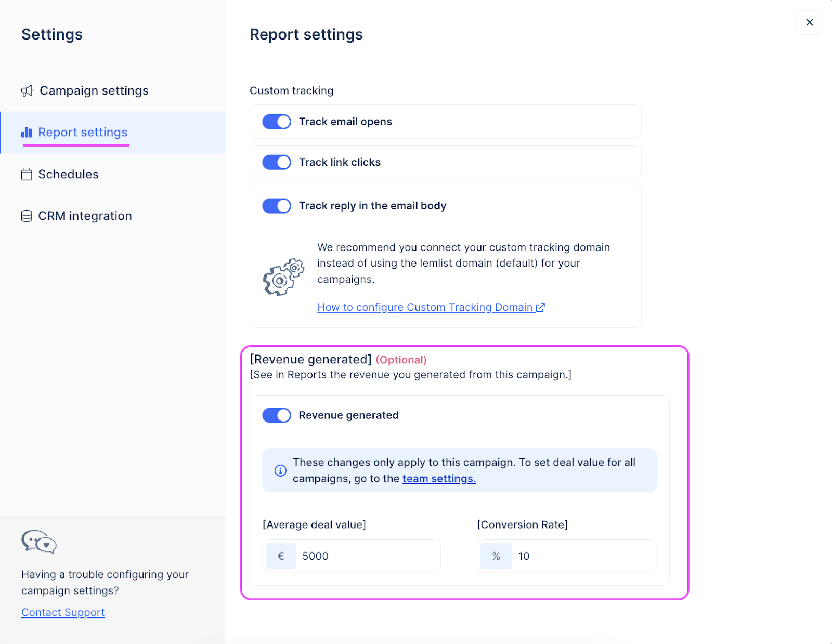Turn off Track link clicks switch
This screenshot has width=832, height=644.
pyautogui.click(x=277, y=162)
